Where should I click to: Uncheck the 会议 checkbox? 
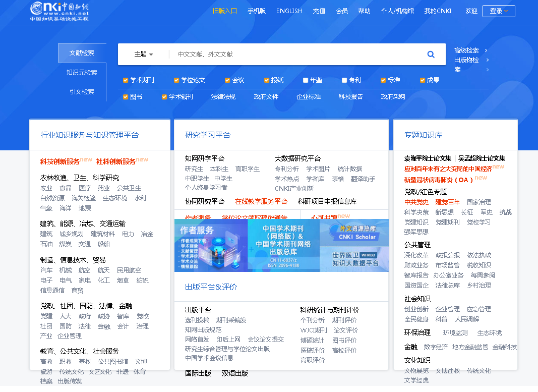click(227, 80)
